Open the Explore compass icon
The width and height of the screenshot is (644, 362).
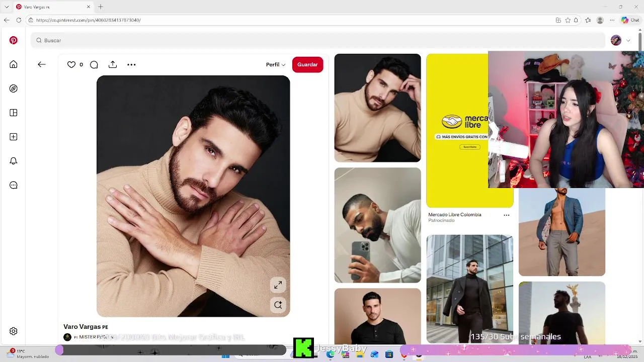coord(14,88)
